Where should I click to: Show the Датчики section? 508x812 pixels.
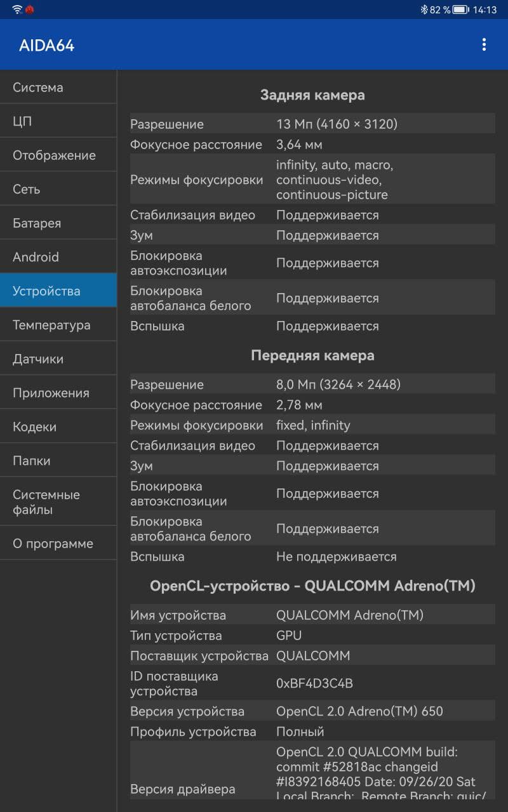click(x=58, y=359)
